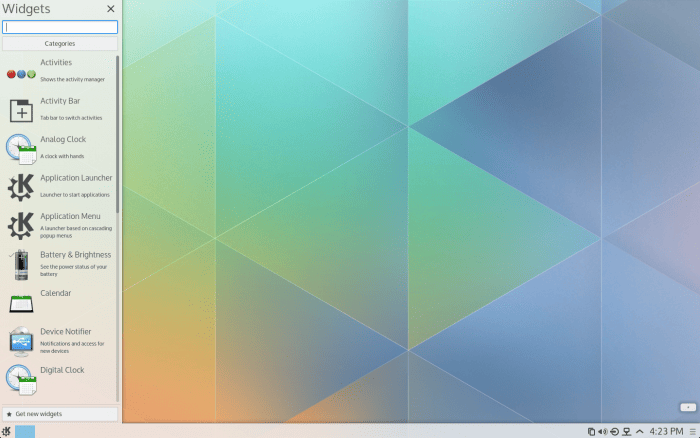Focus the widget search field

(x=60, y=27)
